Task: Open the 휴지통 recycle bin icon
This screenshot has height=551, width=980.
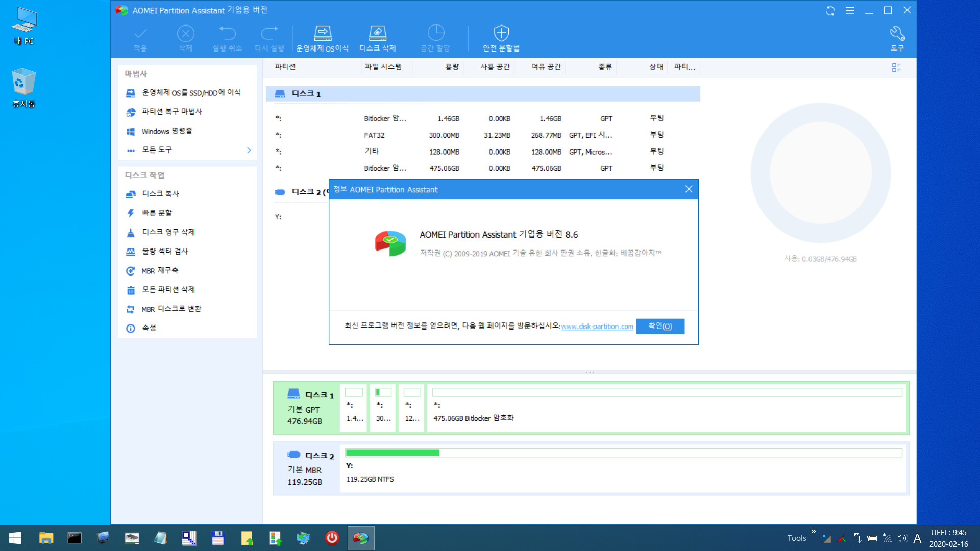Action: coord(23,88)
